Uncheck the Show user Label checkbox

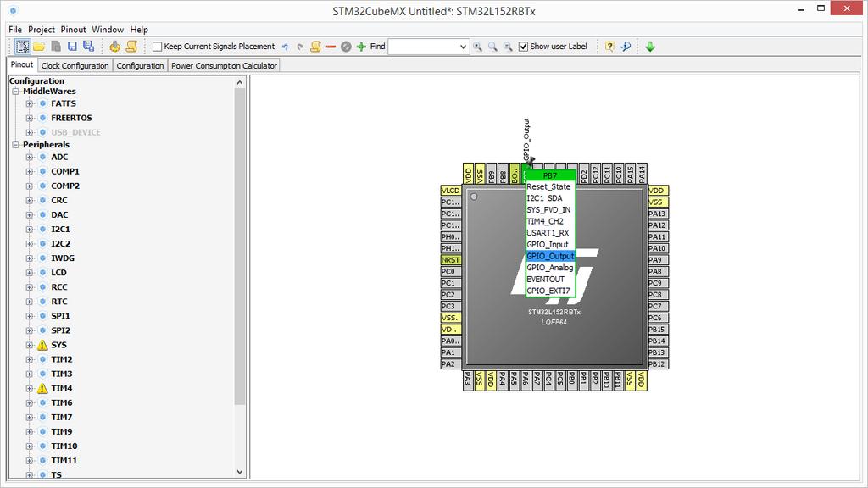[523, 47]
